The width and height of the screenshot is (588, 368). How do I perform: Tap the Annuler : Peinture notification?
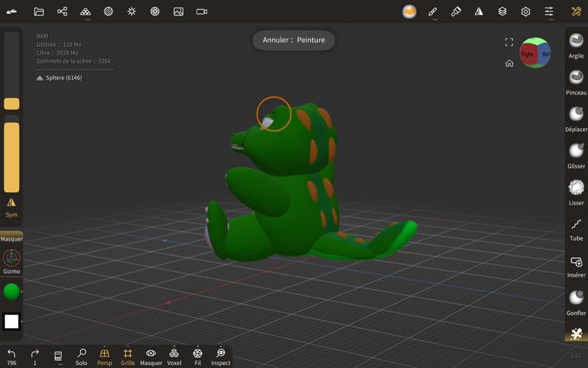[x=293, y=40]
